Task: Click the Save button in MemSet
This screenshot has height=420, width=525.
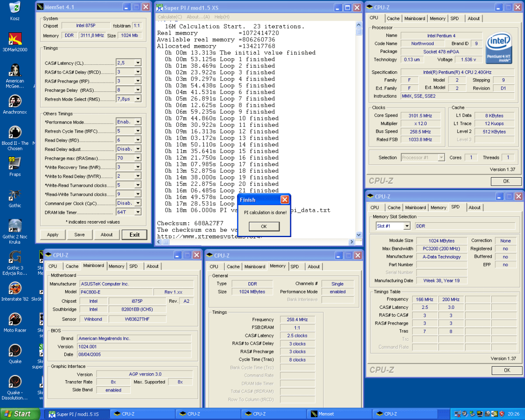Action: click(80, 234)
